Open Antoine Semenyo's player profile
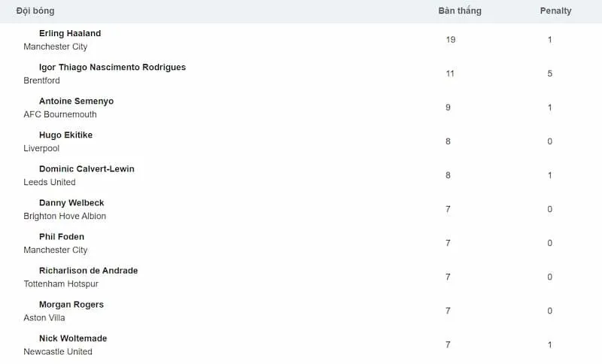Image resolution: width=602 pixels, height=364 pixels. tap(76, 102)
